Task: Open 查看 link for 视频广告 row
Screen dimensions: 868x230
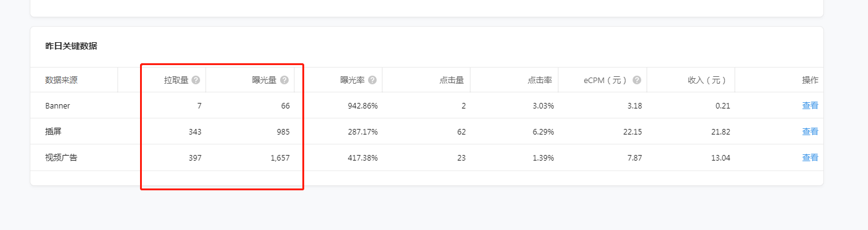Action: (x=810, y=157)
